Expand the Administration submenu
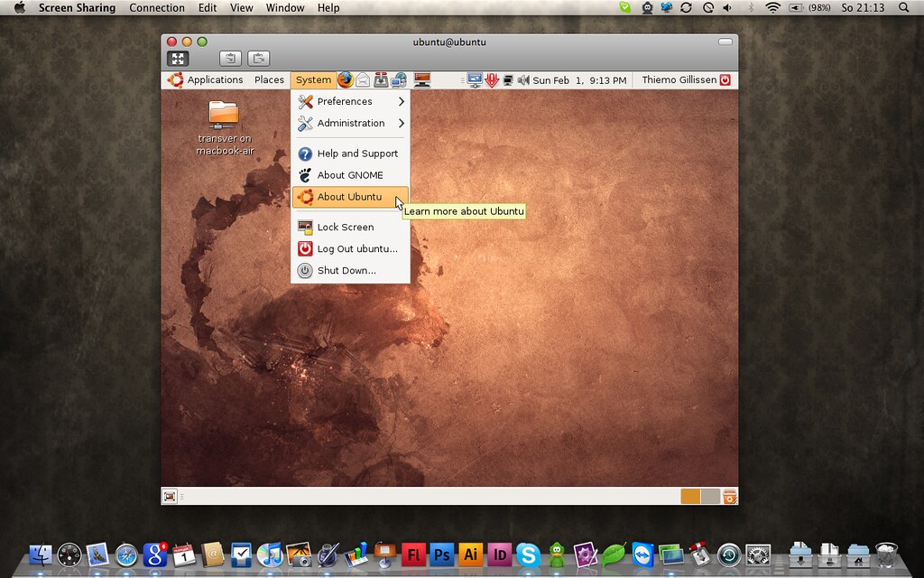 point(351,123)
